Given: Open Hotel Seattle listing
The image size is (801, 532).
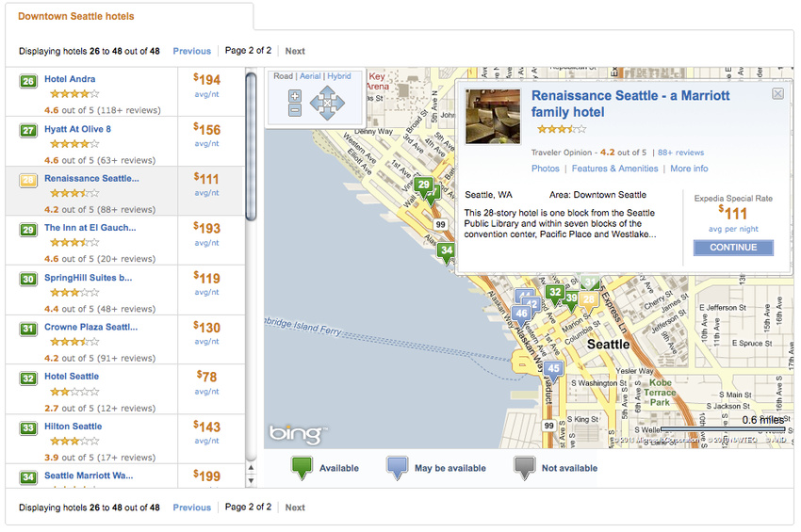Looking at the screenshot, I should click(72, 377).
